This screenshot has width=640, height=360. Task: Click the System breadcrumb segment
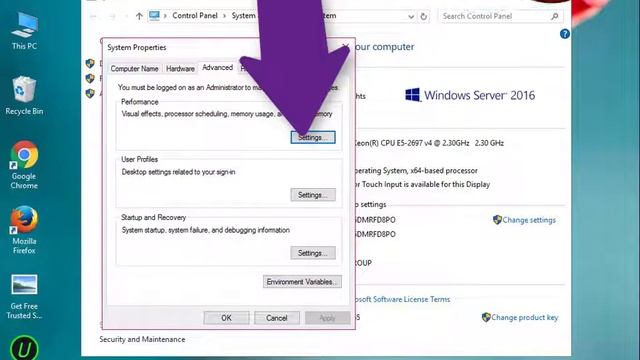pos(243,16)
